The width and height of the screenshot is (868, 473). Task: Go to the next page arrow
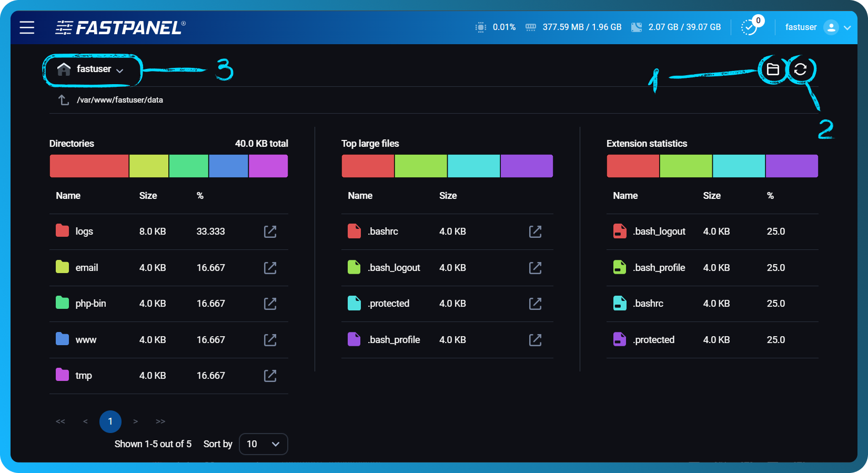coord(136,421)
